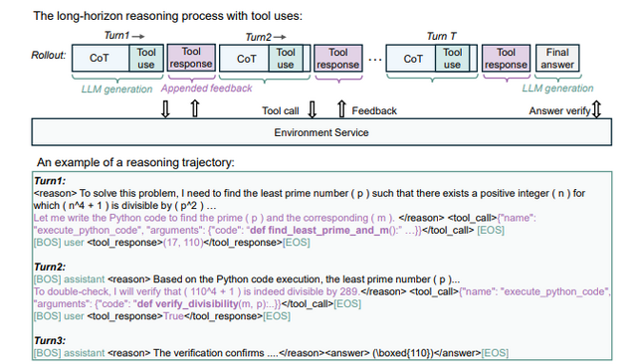Click the 'LLM generation' label under Final answer
The height and width of the screenshot is (364, 637).
557,89
